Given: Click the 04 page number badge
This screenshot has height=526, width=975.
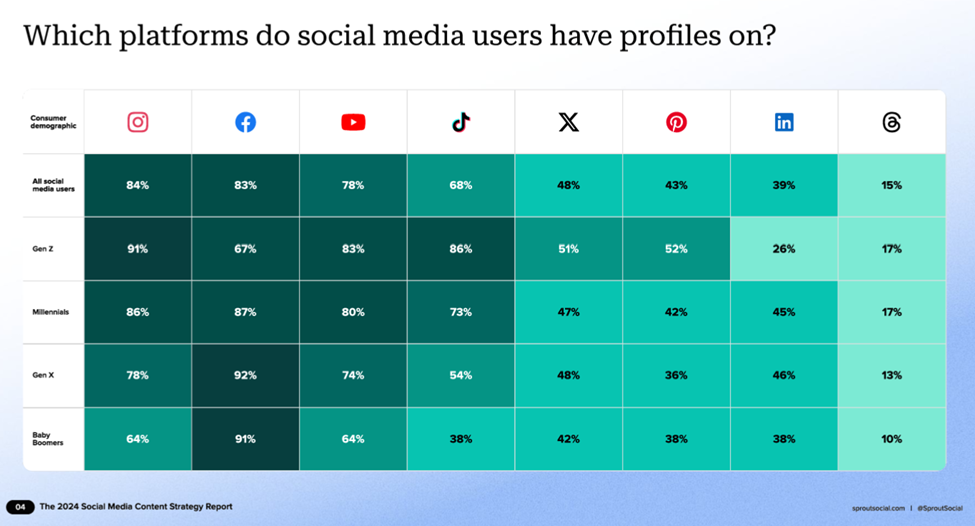Looking at the screenshot, I should click(20, 507).
